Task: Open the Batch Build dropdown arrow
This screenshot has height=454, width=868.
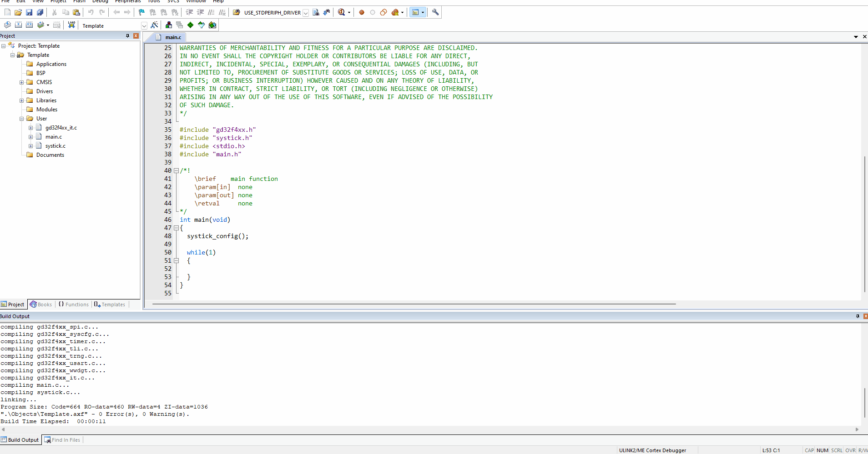Action: tap(48, 25)
